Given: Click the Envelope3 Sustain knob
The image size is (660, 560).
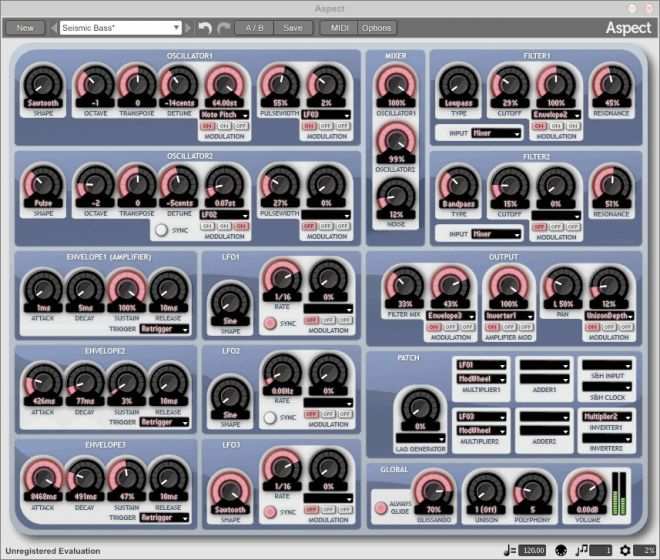Looking at the screenshot, I should (127, 476).
